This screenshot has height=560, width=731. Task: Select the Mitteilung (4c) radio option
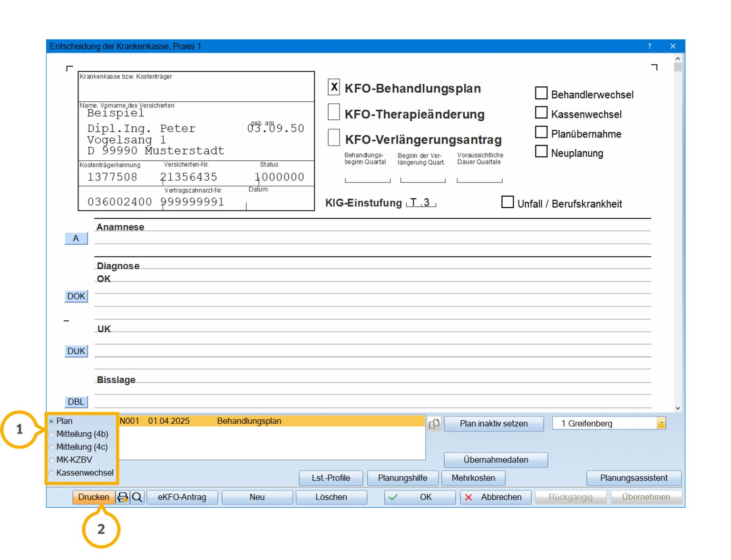[51, 447]
